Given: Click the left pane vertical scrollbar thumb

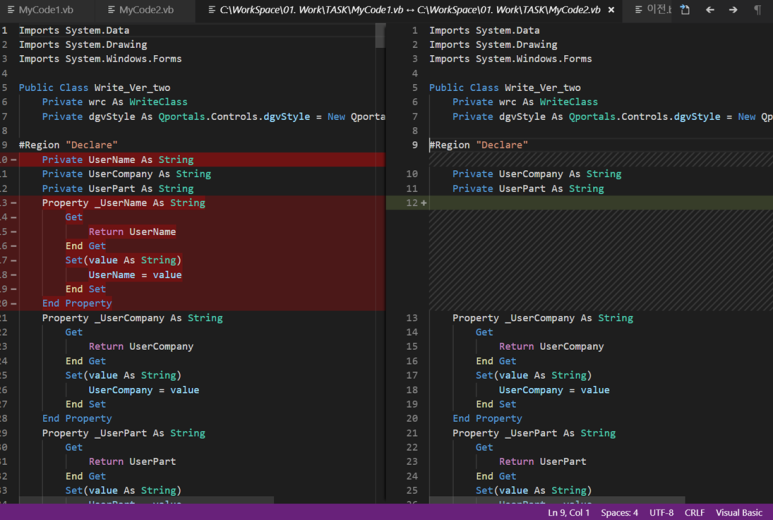Looking at the screenshot, I should click(380, 35).
